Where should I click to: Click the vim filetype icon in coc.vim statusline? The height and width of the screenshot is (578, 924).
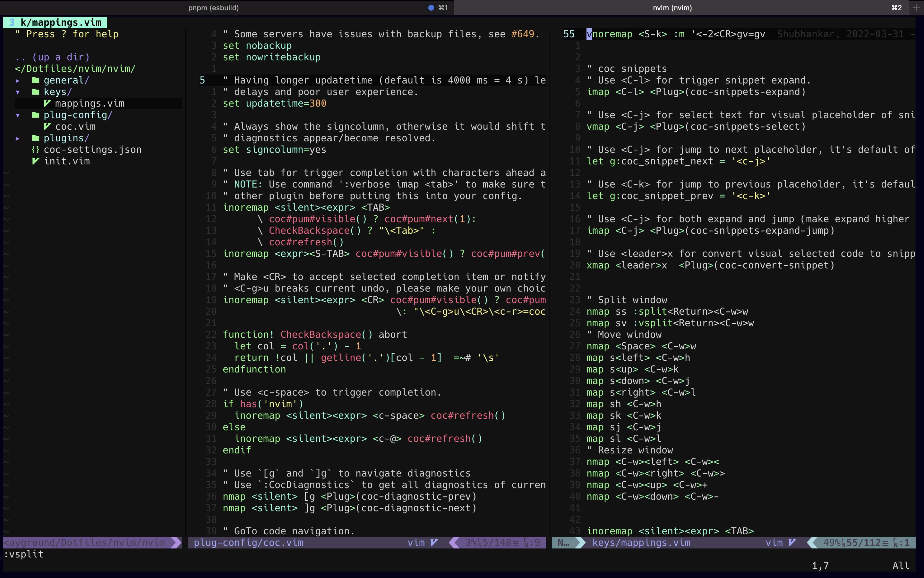[434, 542]
